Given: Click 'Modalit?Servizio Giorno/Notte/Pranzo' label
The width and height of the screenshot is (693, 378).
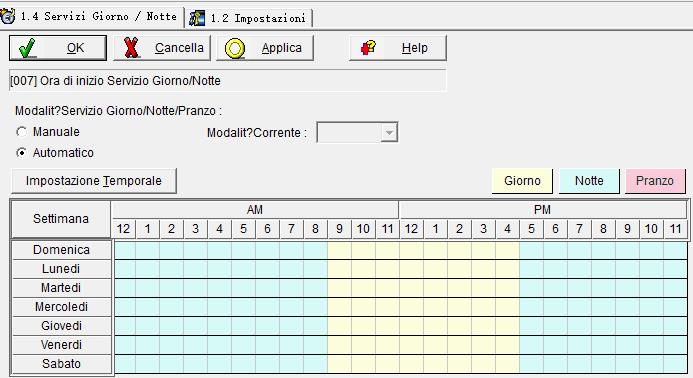Looking at the screenshot, I should [x=118, y=111].
